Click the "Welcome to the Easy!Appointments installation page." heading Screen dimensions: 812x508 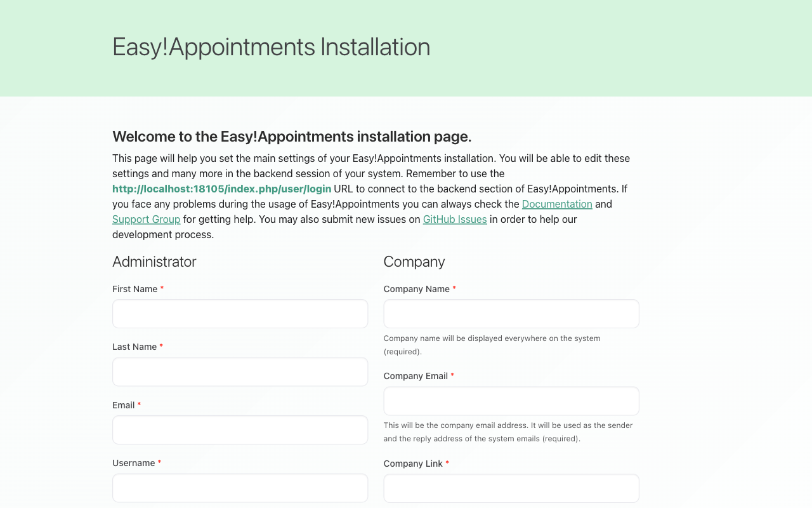pyautogui.click(x=292, y=137)
